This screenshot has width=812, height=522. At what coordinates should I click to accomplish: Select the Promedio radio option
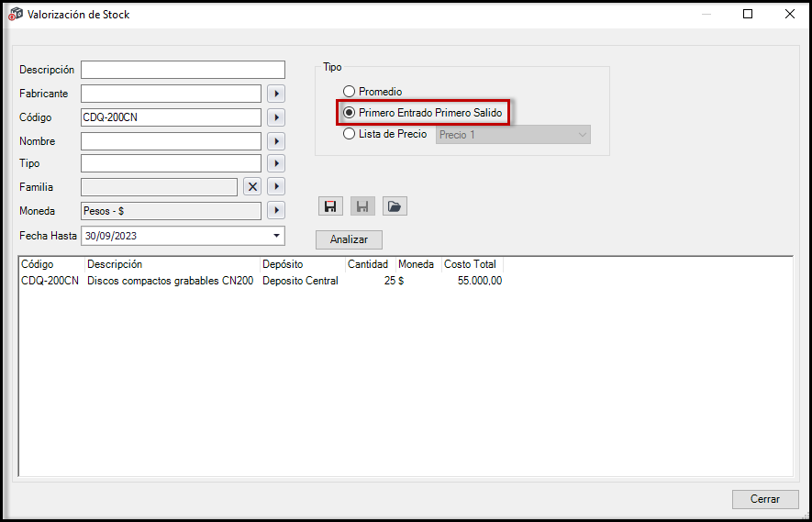pyautogui.click(x=373, y=92)
